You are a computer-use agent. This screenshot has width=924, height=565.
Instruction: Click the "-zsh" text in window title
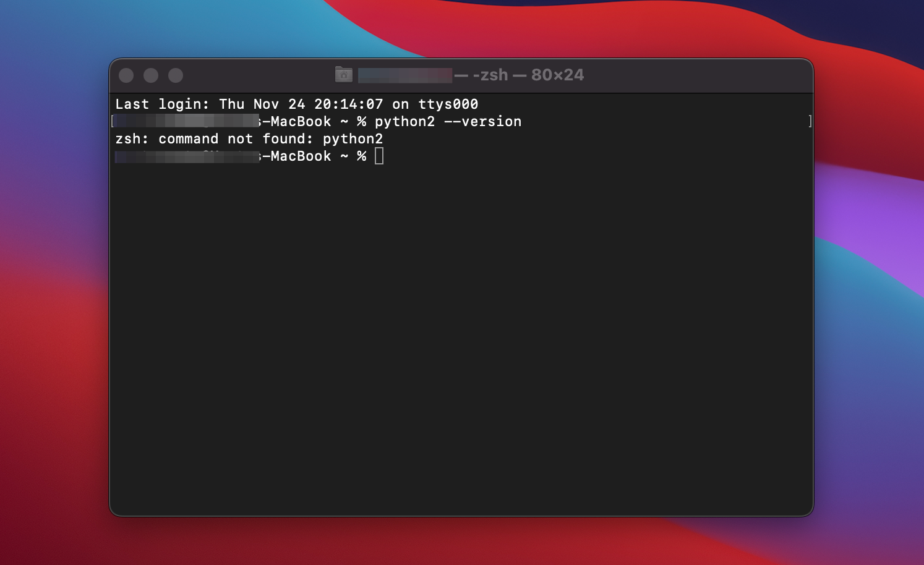pyautogui.click(x=490, y=75)
